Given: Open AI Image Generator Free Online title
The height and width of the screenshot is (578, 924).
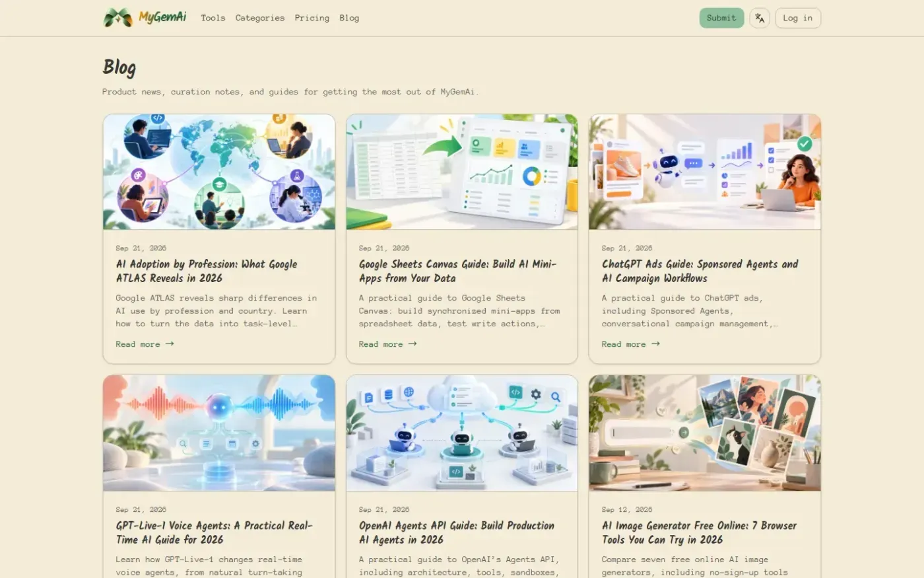Looking at the screenshot, I should (x=699, y=532).
